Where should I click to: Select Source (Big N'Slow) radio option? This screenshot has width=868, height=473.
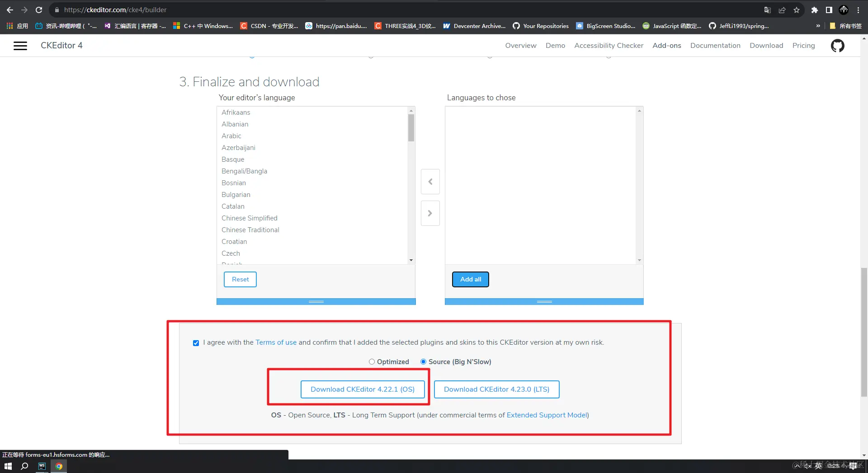pos(423,362)
